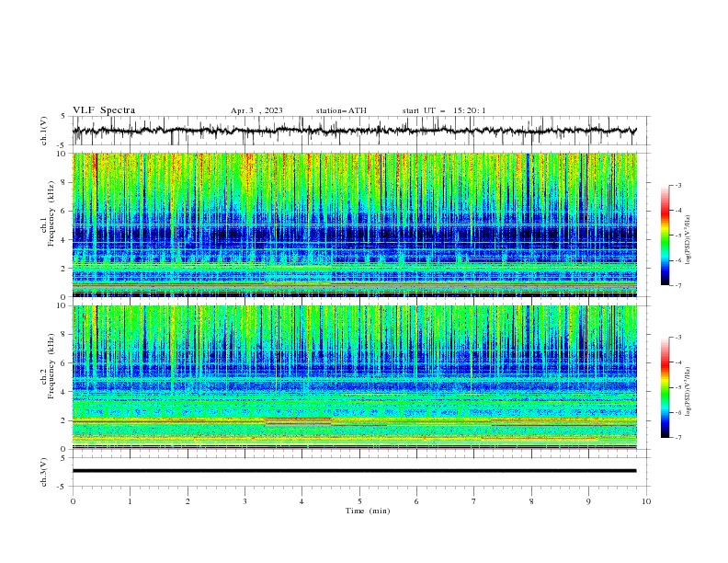
Task: Click the '-7' label on ch.2 colorbar
Action: (677, 437)
